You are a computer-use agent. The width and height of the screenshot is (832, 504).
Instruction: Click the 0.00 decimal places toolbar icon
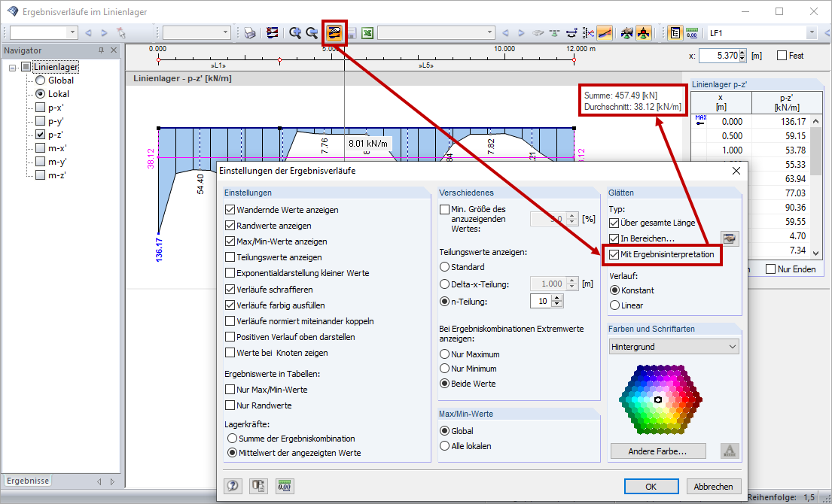tap(691, 33)
